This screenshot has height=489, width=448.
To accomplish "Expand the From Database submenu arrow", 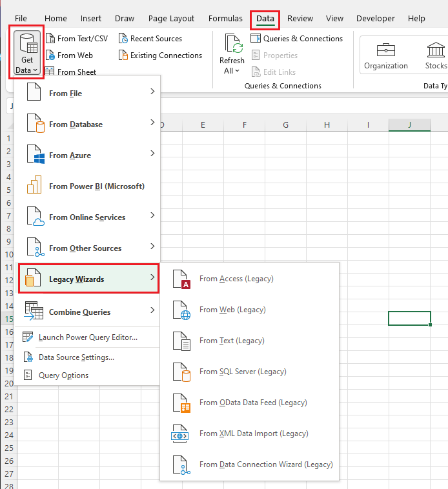I will 152,123.
